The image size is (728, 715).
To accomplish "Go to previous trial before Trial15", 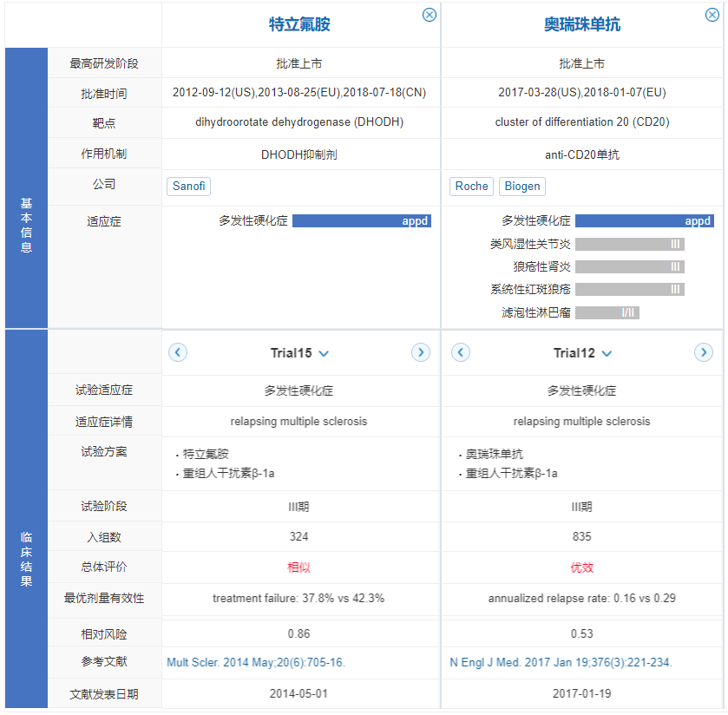I will (x=178, y=352).
